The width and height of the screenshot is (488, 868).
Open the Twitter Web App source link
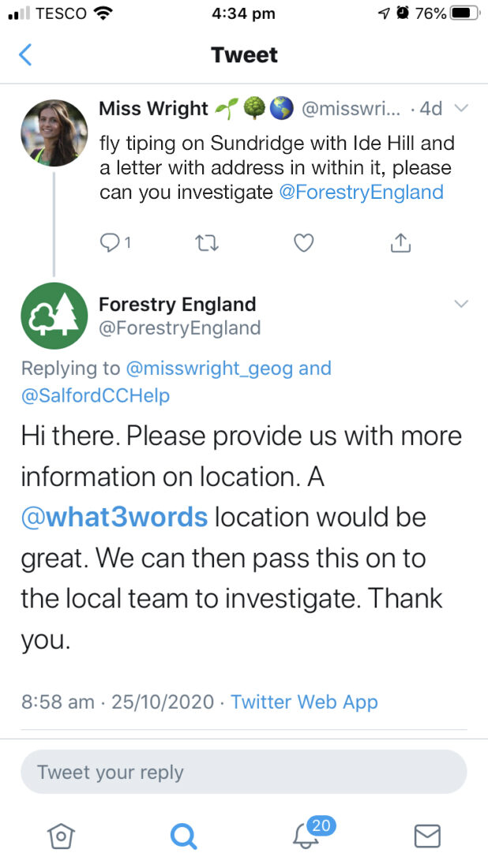[304, 702]
